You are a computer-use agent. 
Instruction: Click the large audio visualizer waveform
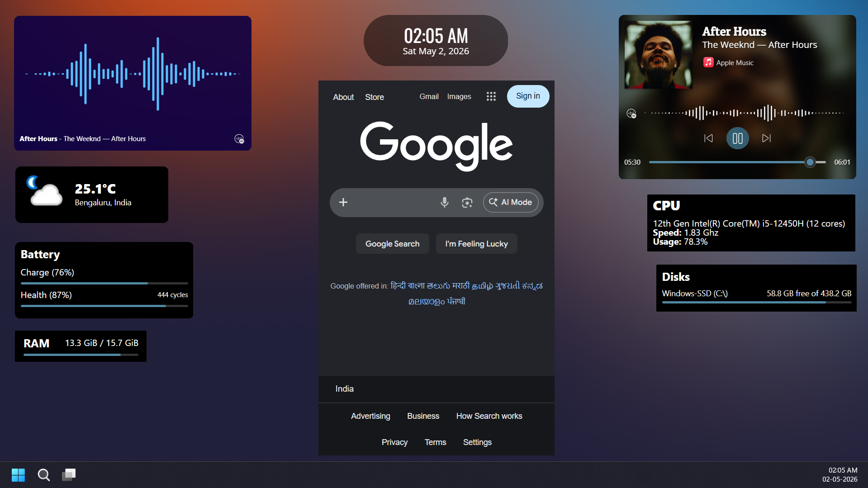133,74
